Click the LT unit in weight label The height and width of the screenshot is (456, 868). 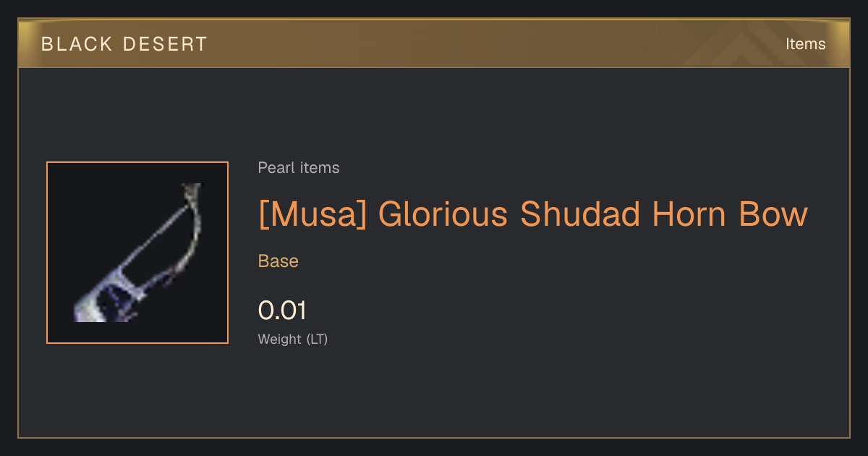click(317, 339)
